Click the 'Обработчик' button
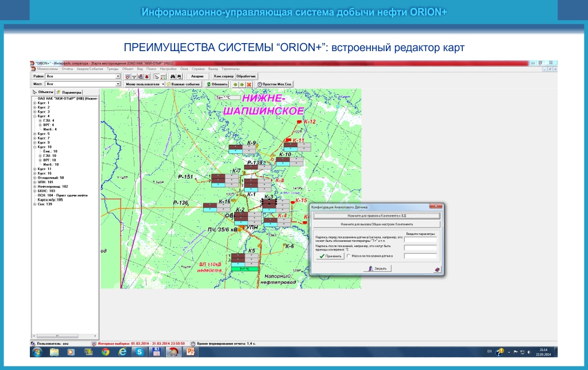Image resolution: width=588 pixels, height=370 pixels. click(246, 76)
